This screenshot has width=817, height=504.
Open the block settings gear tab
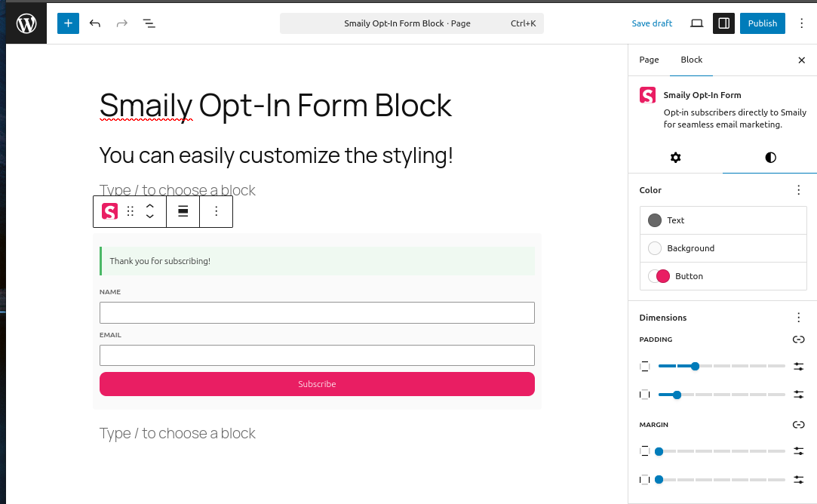click(x=675, y=158)
